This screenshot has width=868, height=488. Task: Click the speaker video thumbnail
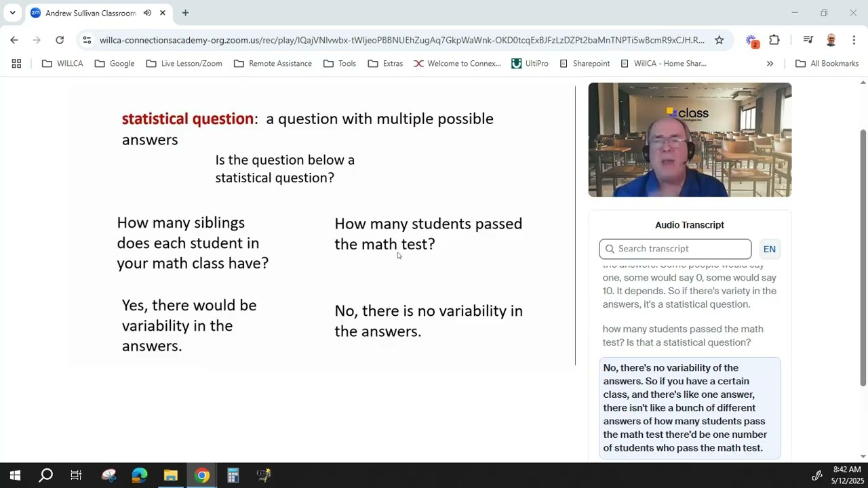point(690,140)
